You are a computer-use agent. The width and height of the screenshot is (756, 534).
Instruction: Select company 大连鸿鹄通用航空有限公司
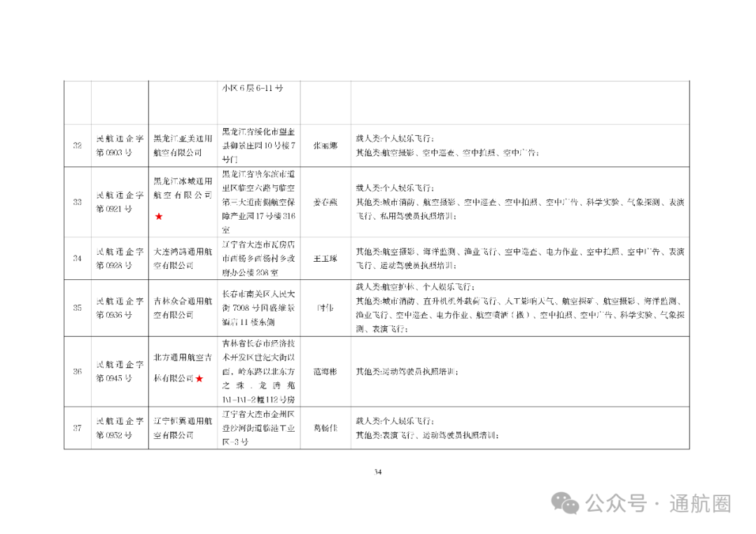[183, 258]
